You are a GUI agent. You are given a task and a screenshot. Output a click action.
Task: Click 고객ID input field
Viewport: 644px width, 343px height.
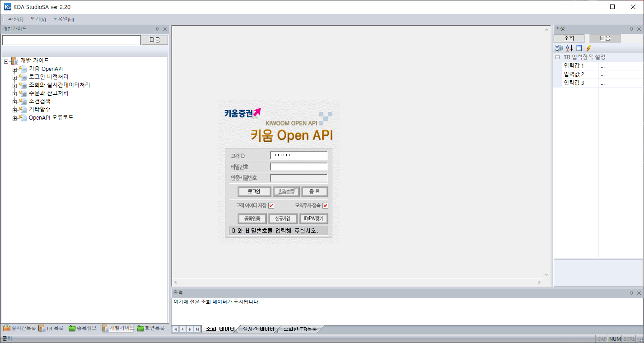pyautogui.click(x=299, y=155)
